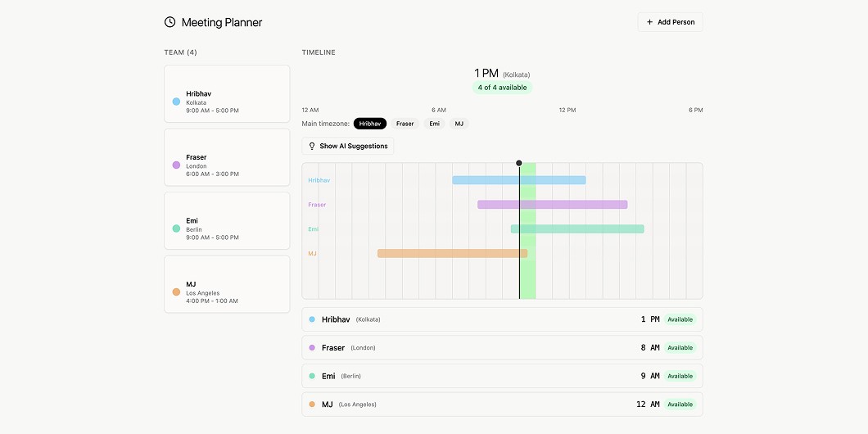Click the lightbulb icon on Show AI Suggestions
Viewport: 868px width, 434px height.
point(312,146)
